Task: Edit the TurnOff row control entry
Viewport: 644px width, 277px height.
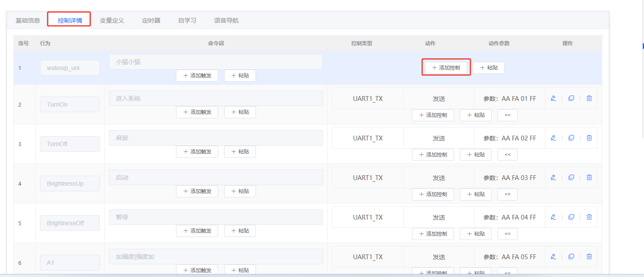Action: (x=553, y=138)
